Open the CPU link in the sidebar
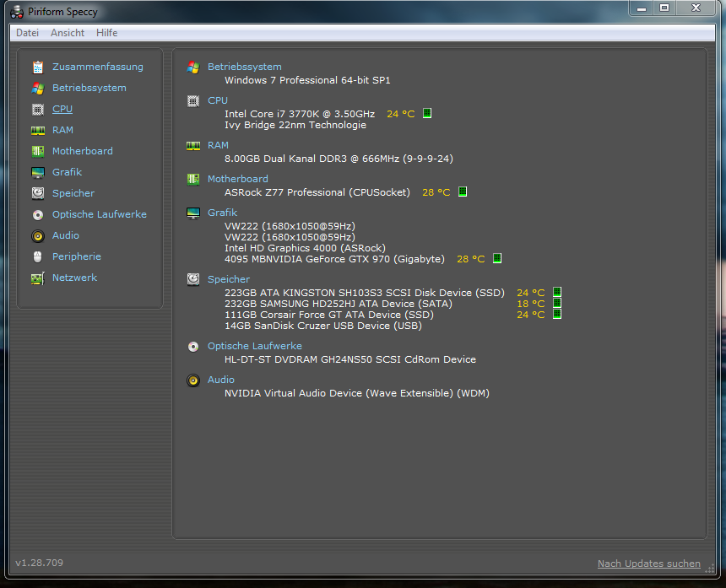This screenshot has width=726, height=588. pyautogui.click(x=62, y=109)
